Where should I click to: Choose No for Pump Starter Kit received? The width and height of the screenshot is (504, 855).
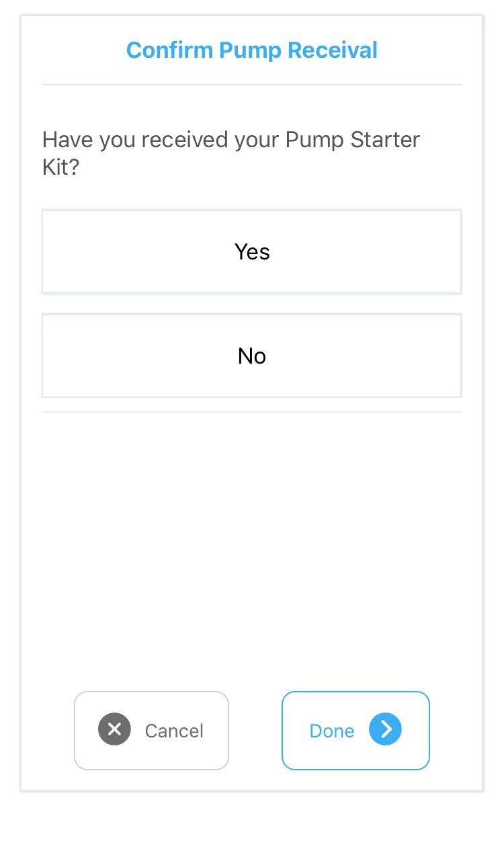[x=252, y=356]
